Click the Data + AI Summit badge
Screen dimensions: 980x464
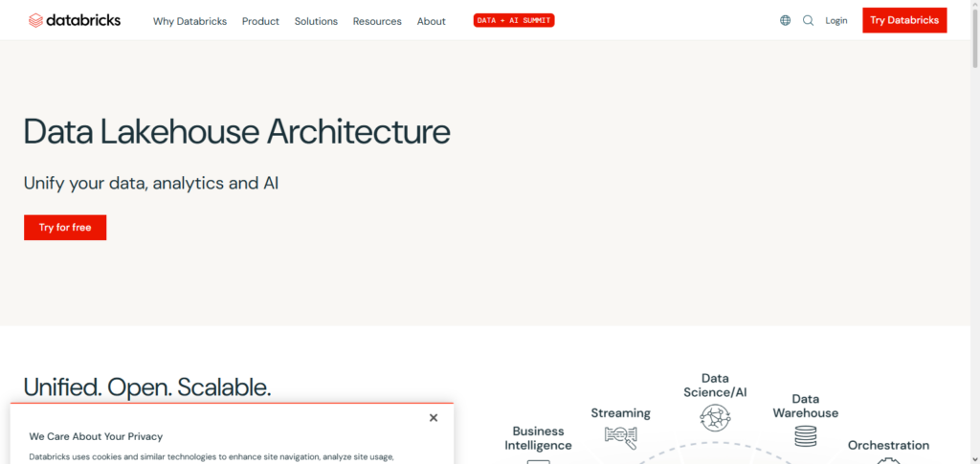click(x=514, y=21)
